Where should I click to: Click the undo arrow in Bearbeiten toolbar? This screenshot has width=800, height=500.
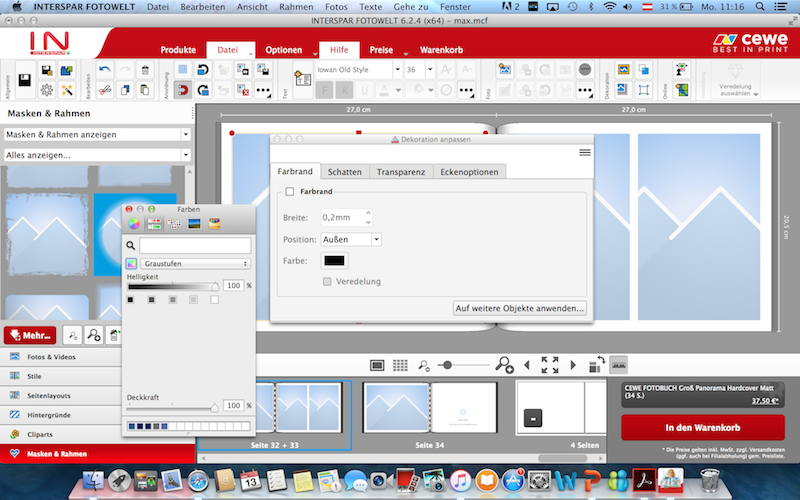pos(105,70)
